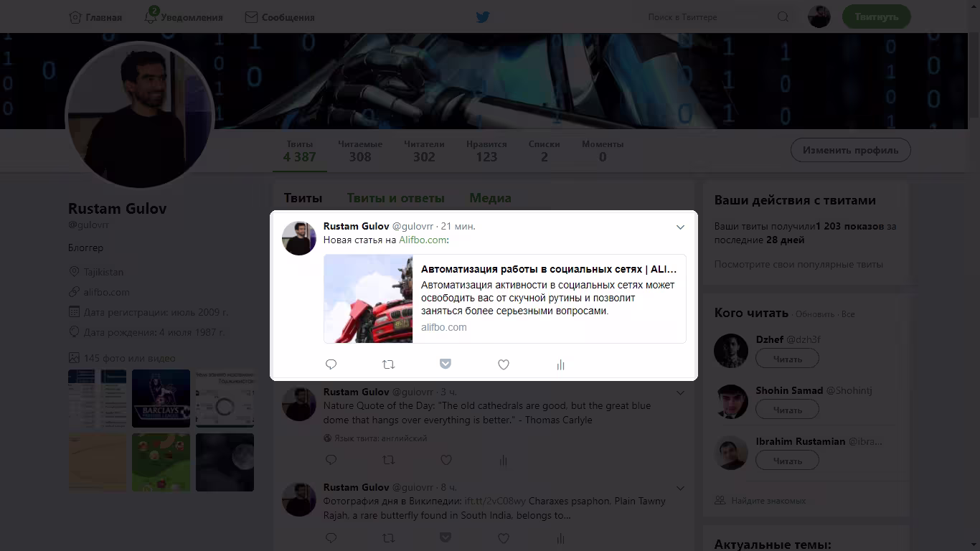Click the Pocket save icon on Alifbo tweet
This screenshot has width=980, height=551.
coord(446,364)
